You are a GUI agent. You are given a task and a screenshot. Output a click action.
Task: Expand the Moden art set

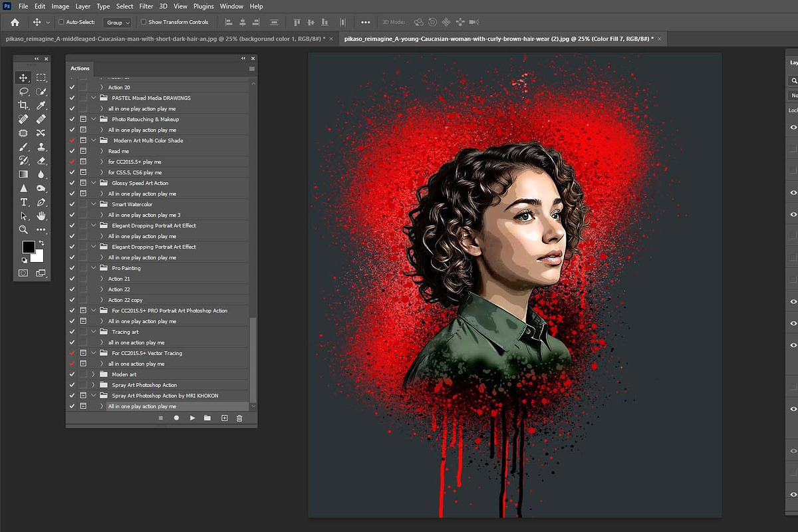tap(94, 374)
